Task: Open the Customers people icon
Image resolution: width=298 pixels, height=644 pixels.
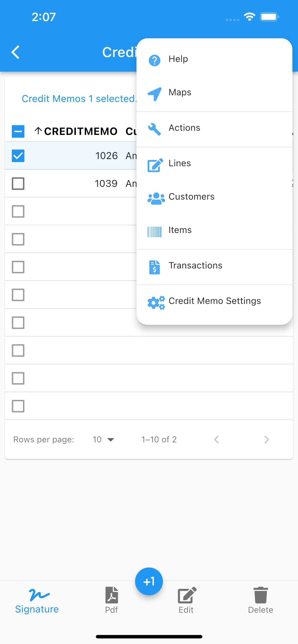Action: click(156, 198)
